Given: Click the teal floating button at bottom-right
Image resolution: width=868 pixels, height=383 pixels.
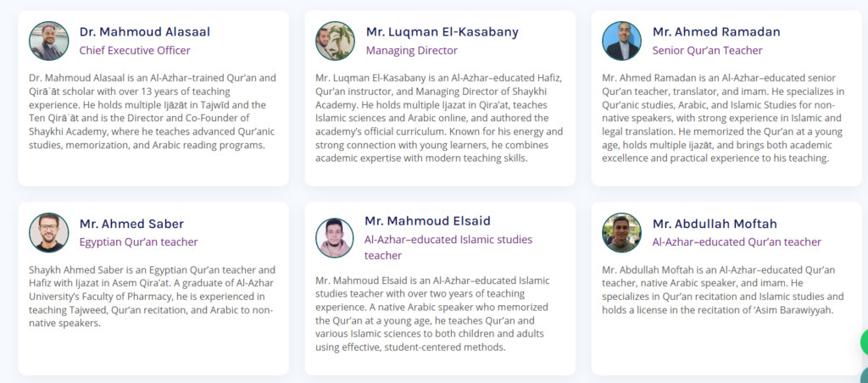Looking at the screenshot, I should (864, 376).
